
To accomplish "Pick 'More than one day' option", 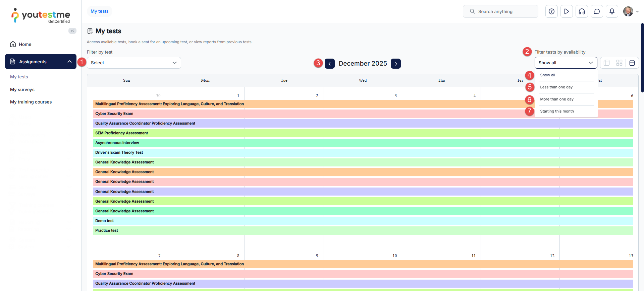I will click(556, 99).
